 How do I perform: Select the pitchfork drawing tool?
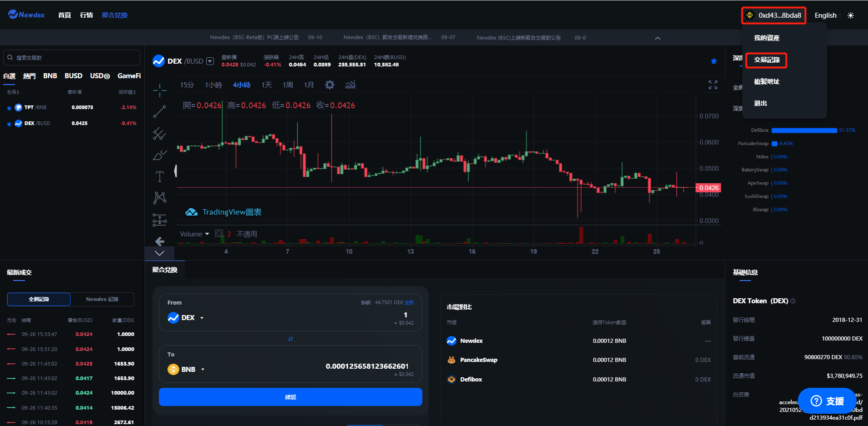pos(159,134)
